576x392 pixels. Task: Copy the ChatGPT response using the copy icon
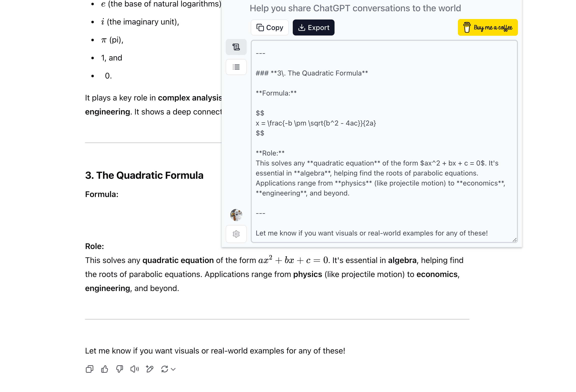(89, 369)
